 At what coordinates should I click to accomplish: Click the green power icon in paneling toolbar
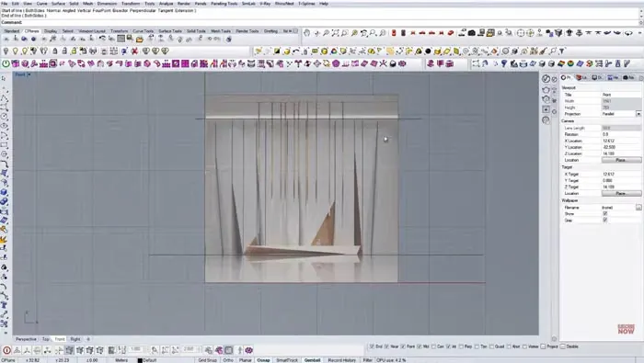[x=6, y=64]
